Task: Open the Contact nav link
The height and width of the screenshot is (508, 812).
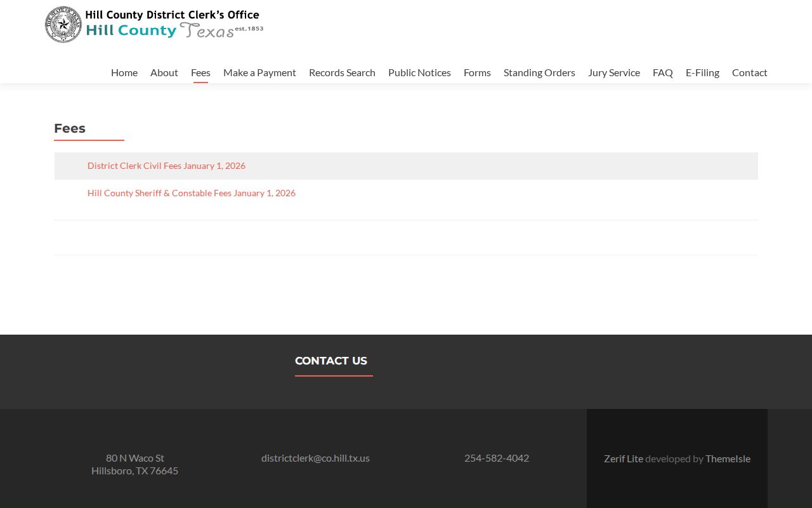Action: click(750, 72)
